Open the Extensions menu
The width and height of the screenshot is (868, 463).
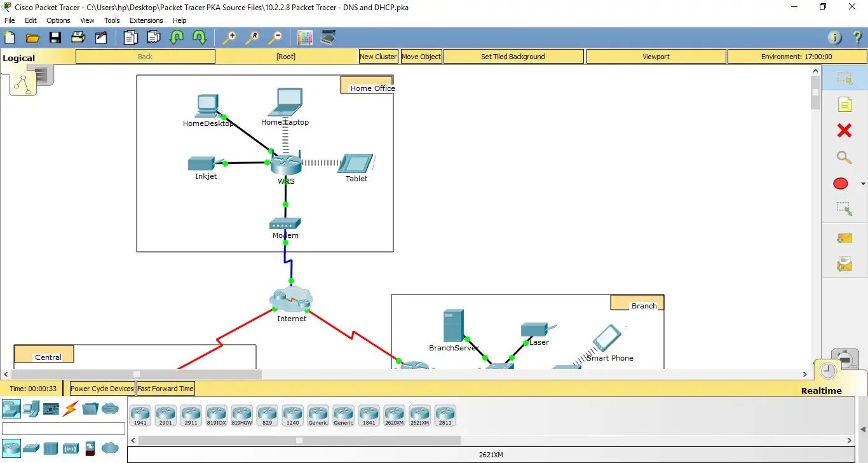146,20
